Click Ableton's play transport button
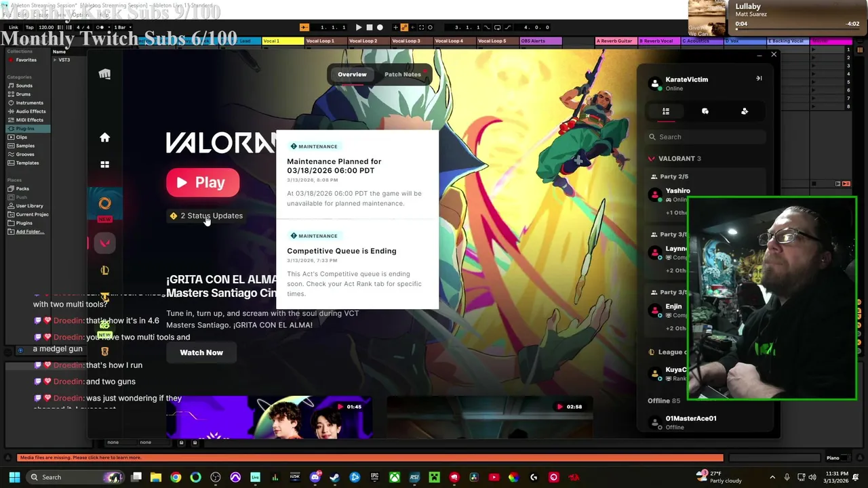This screenshot has width=868, height=488. (358, 27)
